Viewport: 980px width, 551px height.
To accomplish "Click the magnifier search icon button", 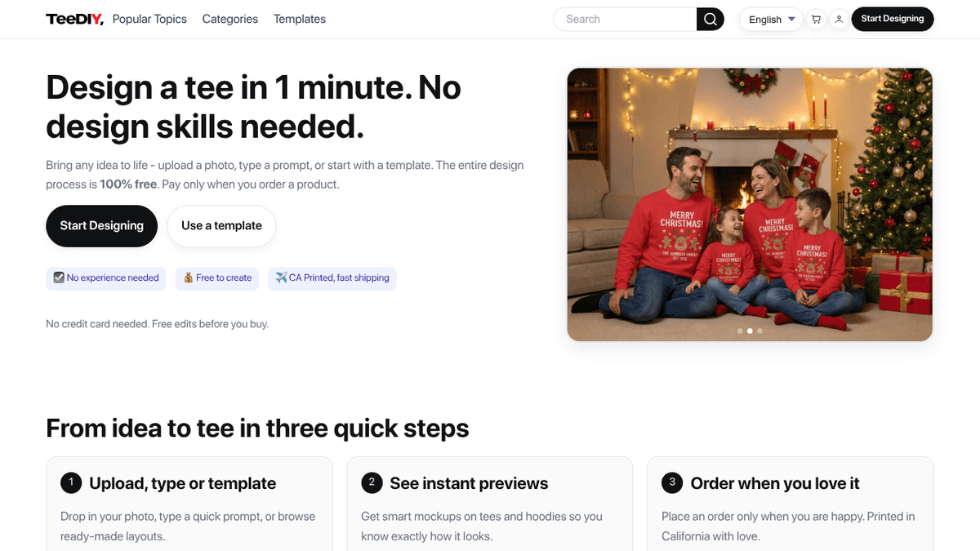I will (x=710, y=19).
